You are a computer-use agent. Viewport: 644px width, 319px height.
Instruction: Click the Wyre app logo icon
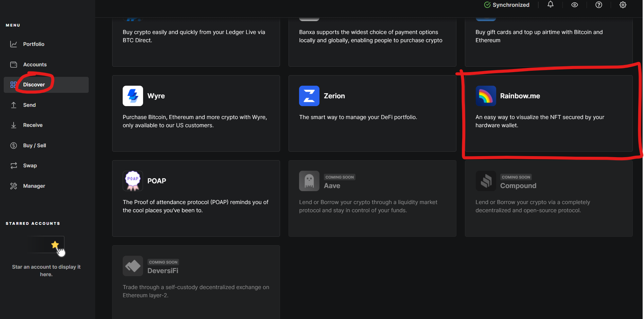[133, 96]
